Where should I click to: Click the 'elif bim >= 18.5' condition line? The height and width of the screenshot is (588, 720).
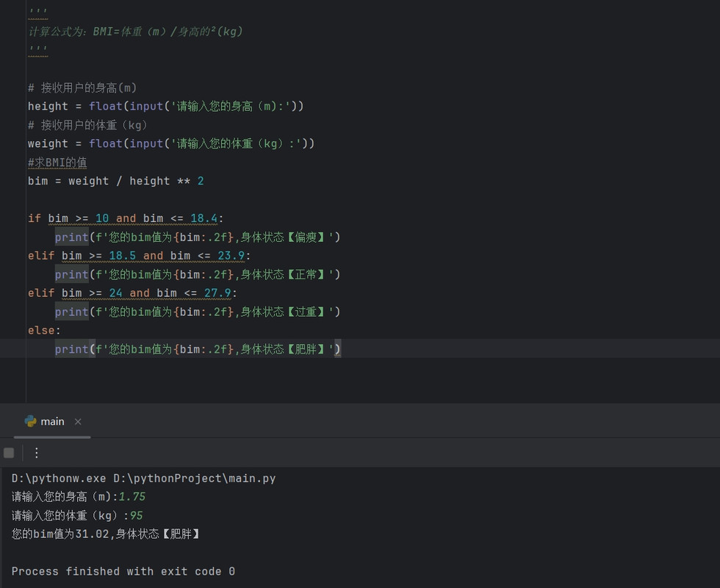(x=139, y=256)
